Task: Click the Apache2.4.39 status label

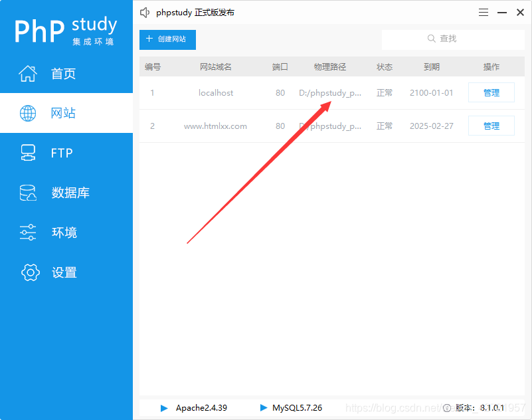Action: (201, 408)
